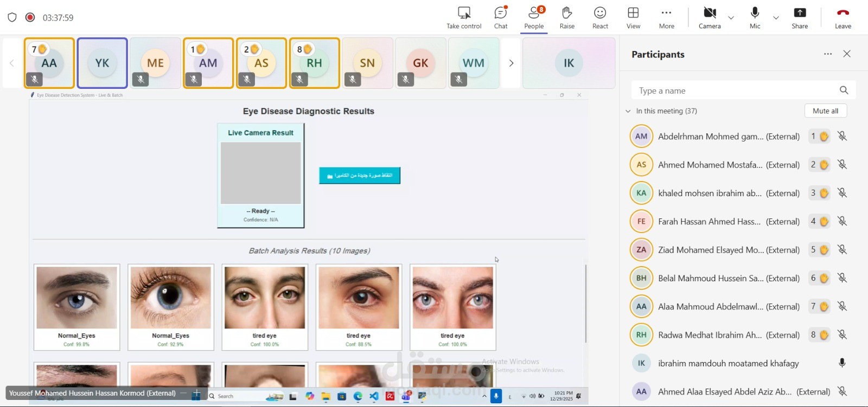Select the FE avatar in the participant list
The width and height of the screenshot is (868, 407).
pos(641,221)
